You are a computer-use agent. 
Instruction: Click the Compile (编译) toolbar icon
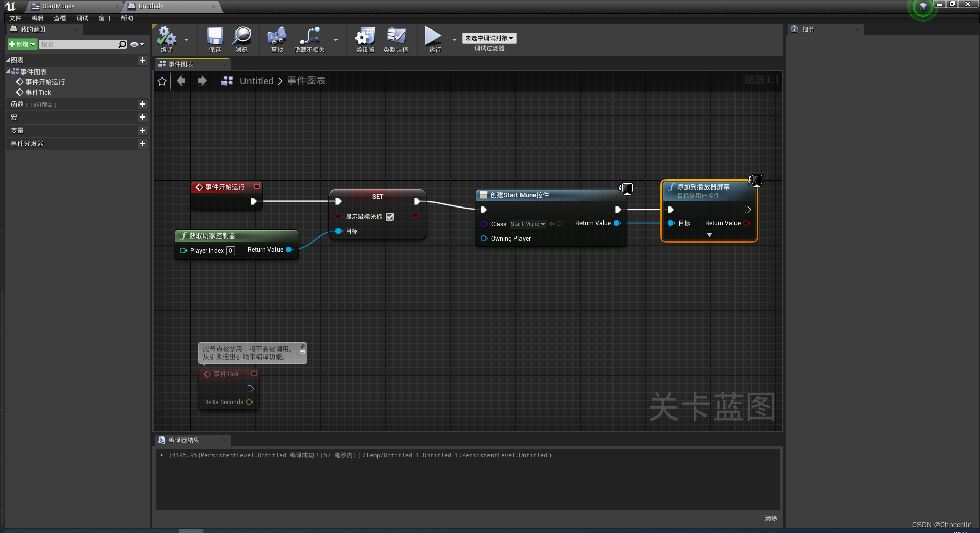point(166,39)
